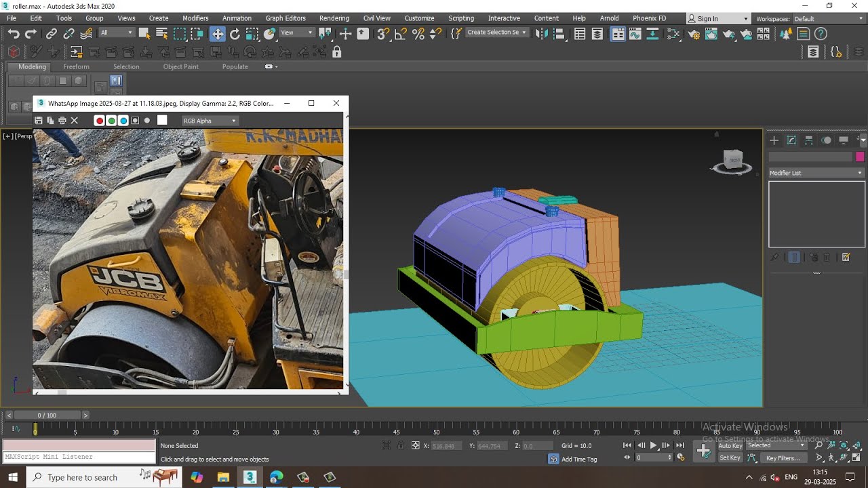Play the animation
868x488 pixels.
tap(654, 445)
